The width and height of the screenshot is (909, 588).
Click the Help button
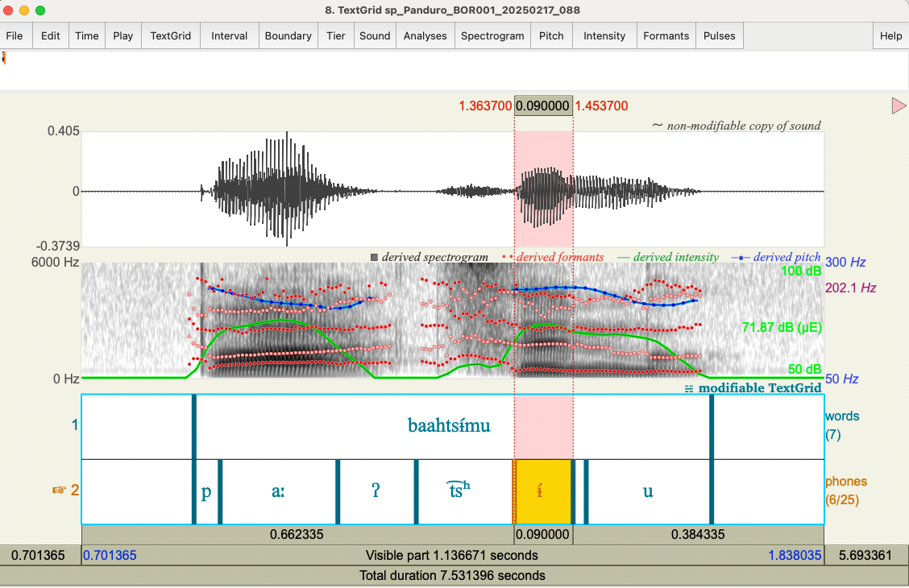890,35
